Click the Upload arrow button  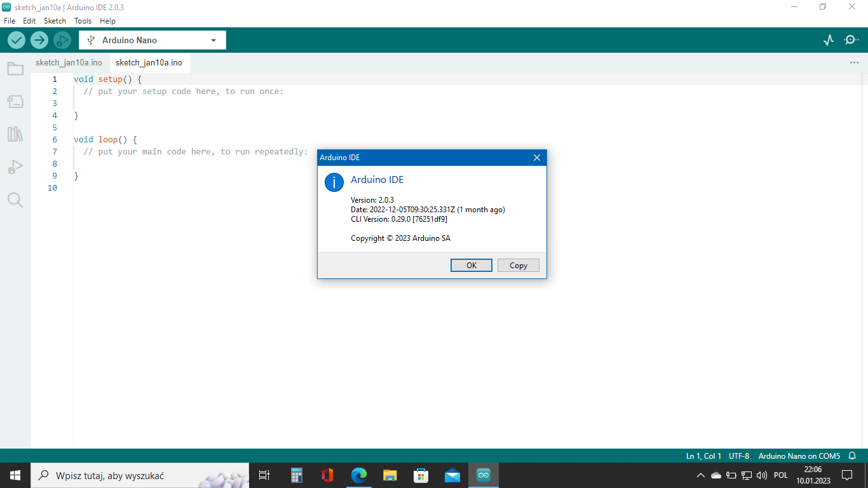(x=39, y=40)
